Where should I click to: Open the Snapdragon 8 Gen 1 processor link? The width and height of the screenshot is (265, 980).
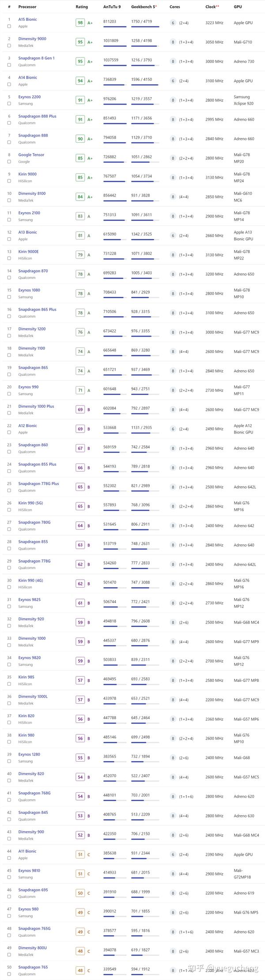36,58
